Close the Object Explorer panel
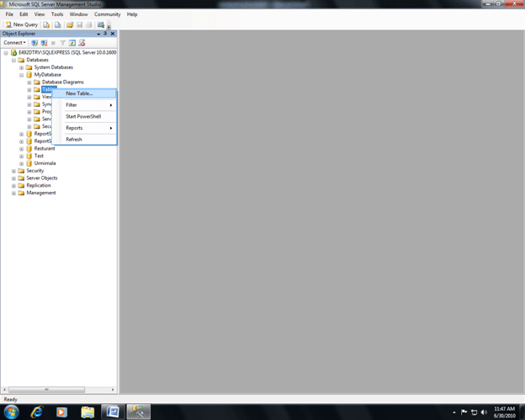The image size is (525, 420). pyautogui.click(x=113, y=34)
